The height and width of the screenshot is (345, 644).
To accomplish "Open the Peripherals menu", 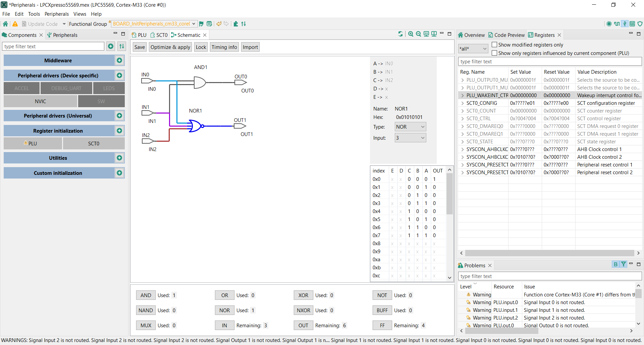I will pos(56,14).
